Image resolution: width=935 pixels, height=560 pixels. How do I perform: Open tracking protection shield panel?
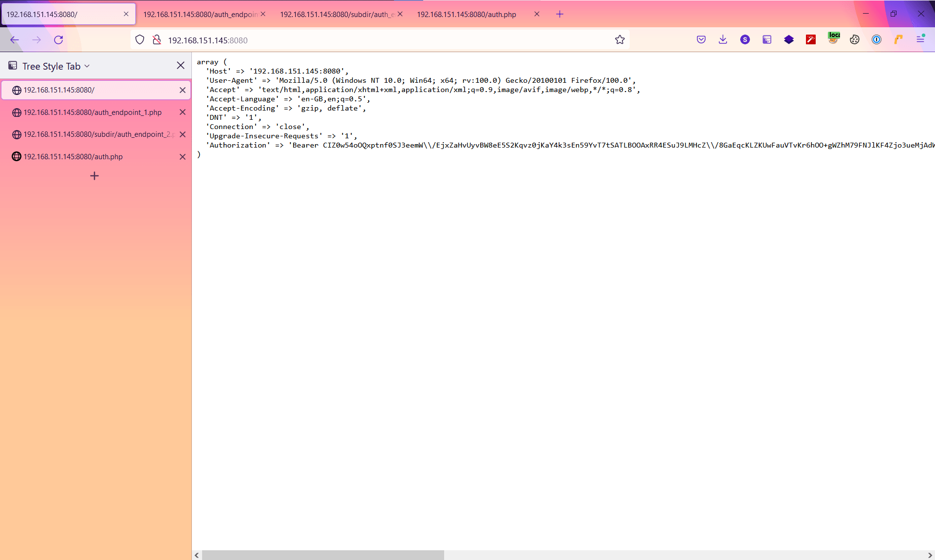140,40
